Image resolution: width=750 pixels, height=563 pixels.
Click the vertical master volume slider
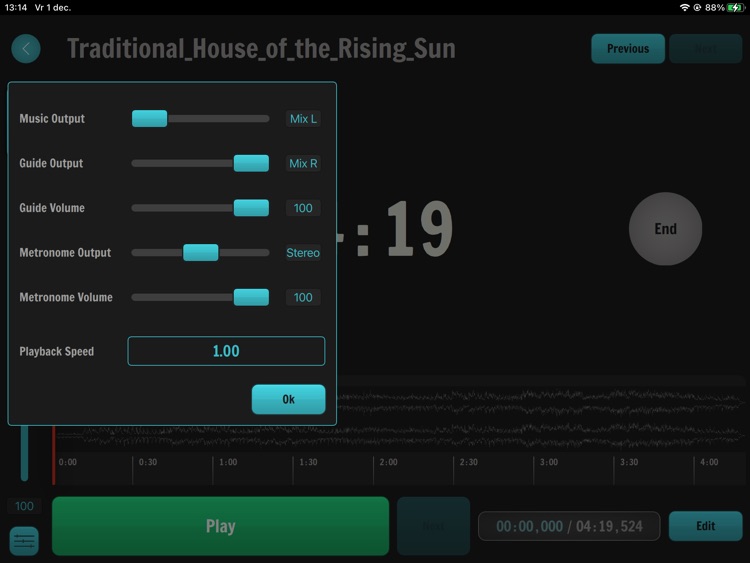(x=24, y=453)
